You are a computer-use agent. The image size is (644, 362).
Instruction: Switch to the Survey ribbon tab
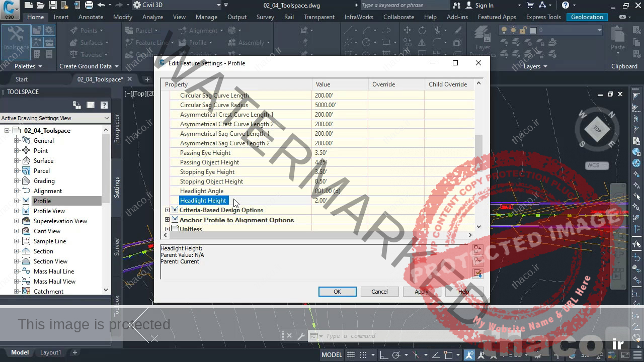265,17
